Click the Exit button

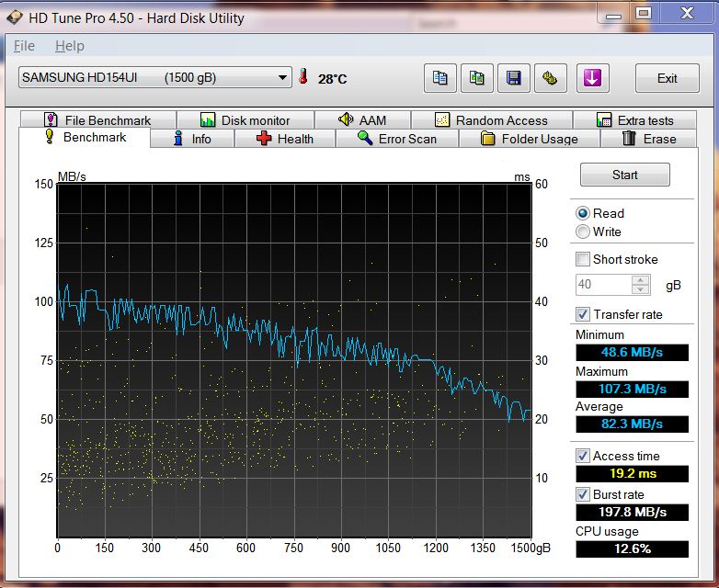(668, 78)
